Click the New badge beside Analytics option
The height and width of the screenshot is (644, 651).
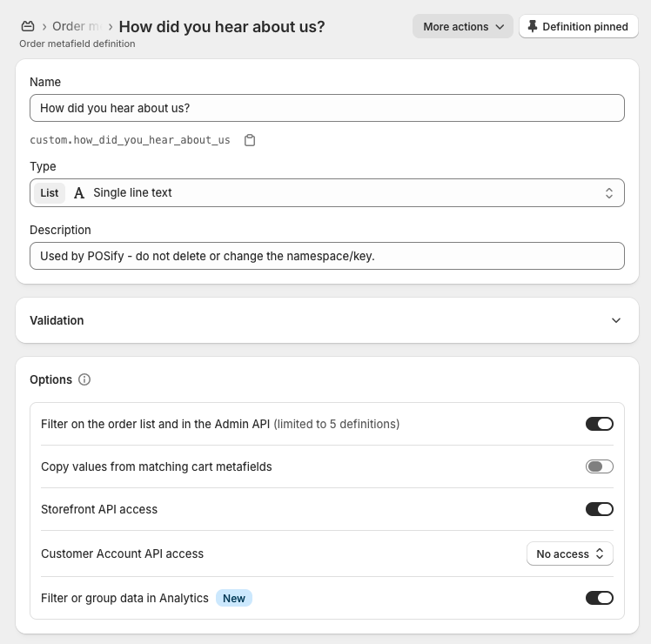(x=234, y=599)
